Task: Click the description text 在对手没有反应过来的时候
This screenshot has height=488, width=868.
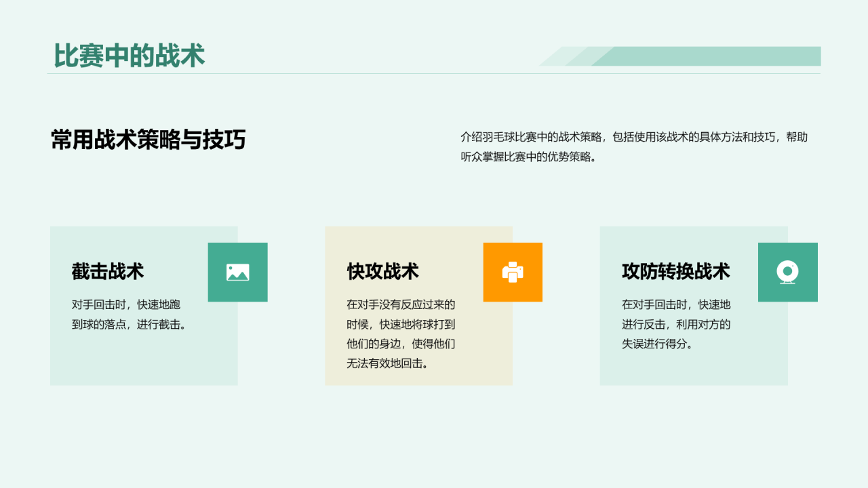Action: [401, 334]
